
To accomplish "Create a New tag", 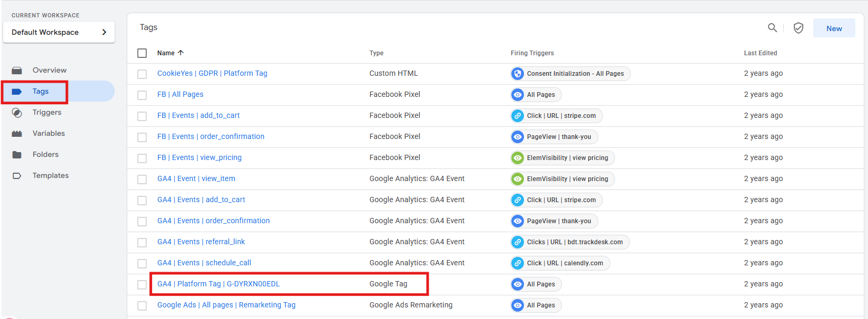I will click(x=834, y=28).
